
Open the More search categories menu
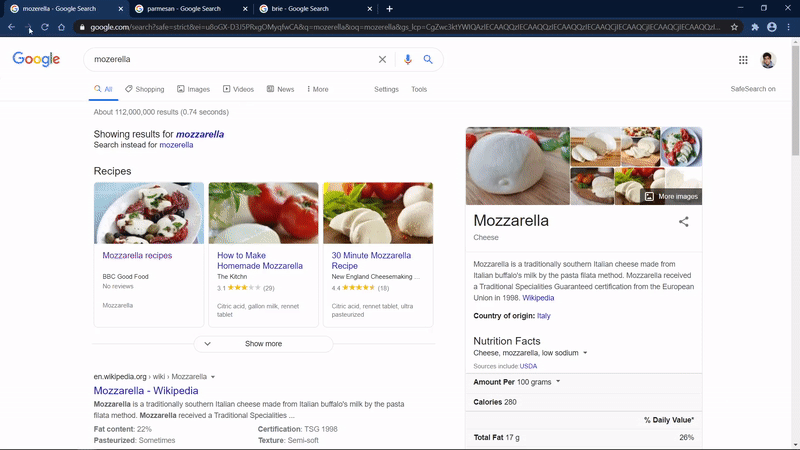pos(317,89)
